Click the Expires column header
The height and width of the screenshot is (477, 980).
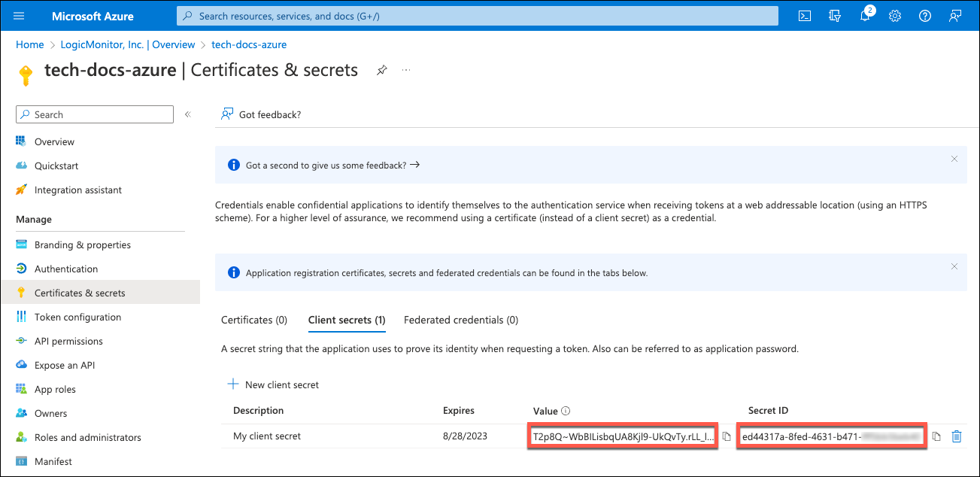[459, 411]
